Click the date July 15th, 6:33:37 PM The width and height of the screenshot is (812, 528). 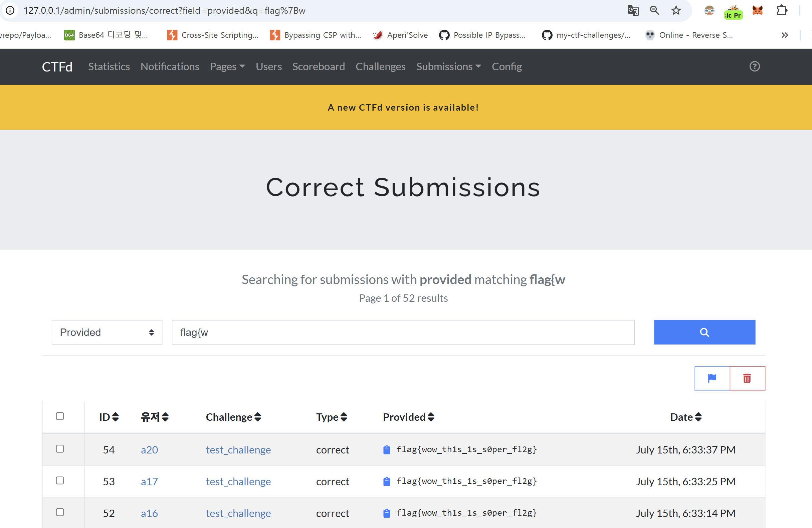point(685,450)
